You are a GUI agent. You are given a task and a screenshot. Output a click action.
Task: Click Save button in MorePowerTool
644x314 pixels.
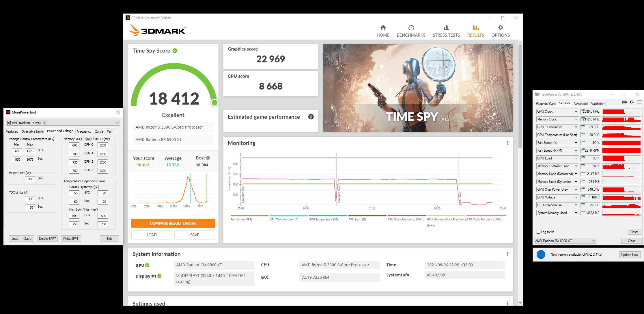(x=28, y=239)
